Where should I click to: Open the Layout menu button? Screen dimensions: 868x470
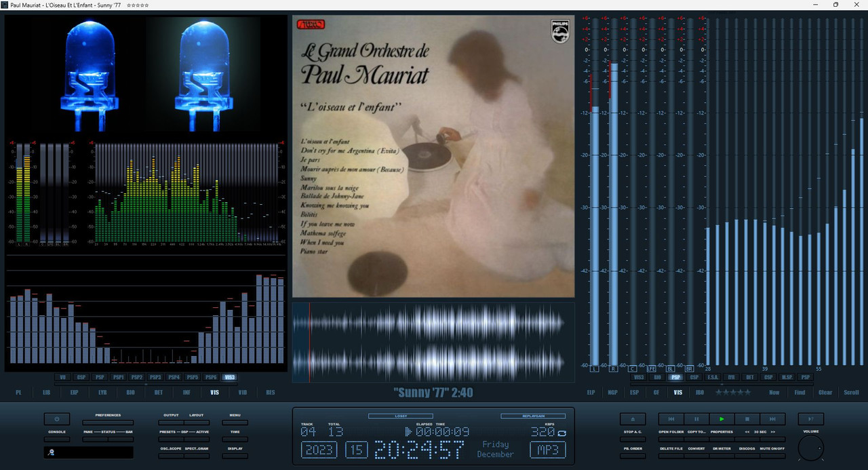pos(197,423)
